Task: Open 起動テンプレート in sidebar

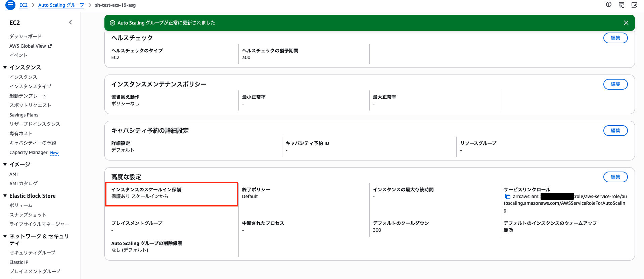Action: point(28,96)
